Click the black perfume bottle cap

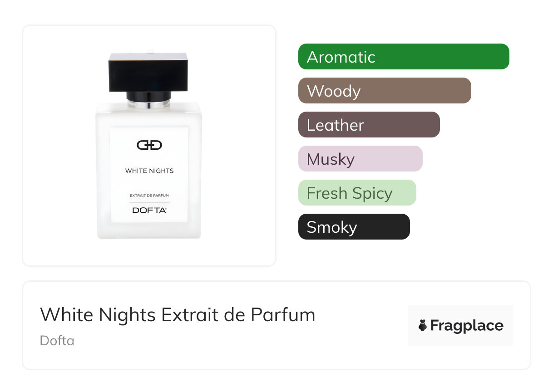pyautogui.click(x=148, y=72)
